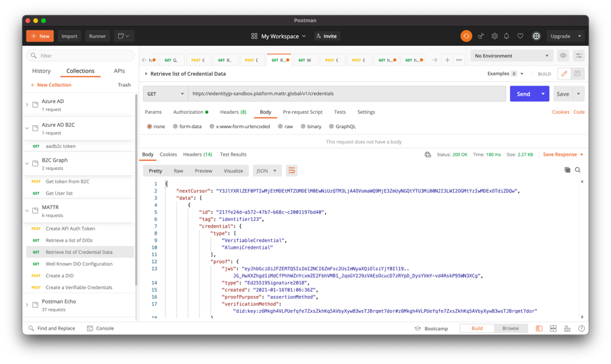Send the request
Image resolution: width=611 pixels, height=364 pixels.
[x=523, y=94]
